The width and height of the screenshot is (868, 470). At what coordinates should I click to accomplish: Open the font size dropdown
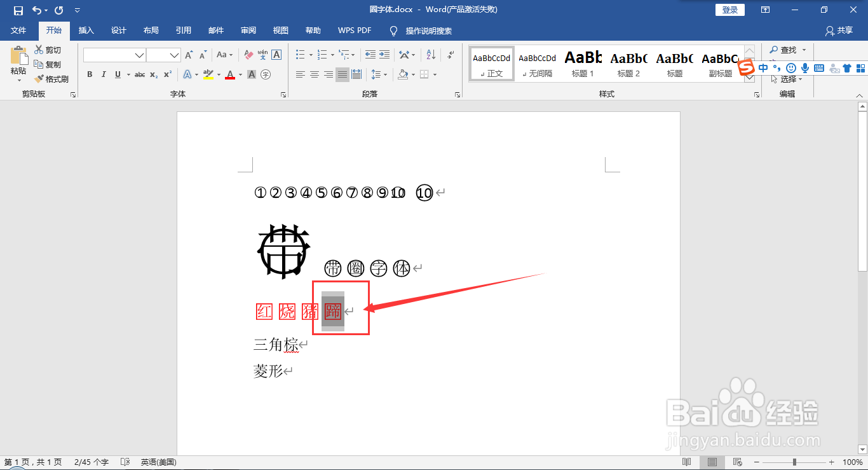point(174,55)
